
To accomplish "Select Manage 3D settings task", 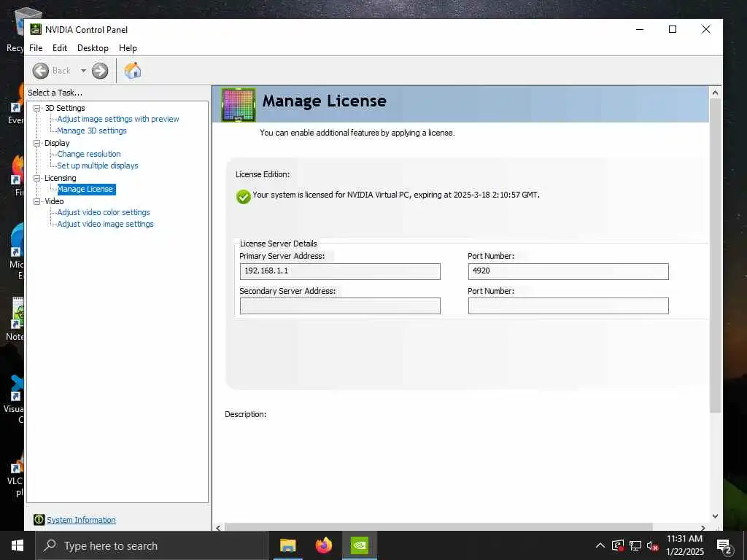I will click(92, 131).
